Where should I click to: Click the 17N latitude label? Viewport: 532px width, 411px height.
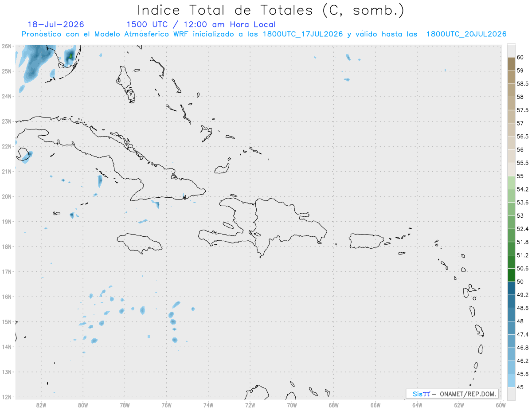(x=7, y=272)
